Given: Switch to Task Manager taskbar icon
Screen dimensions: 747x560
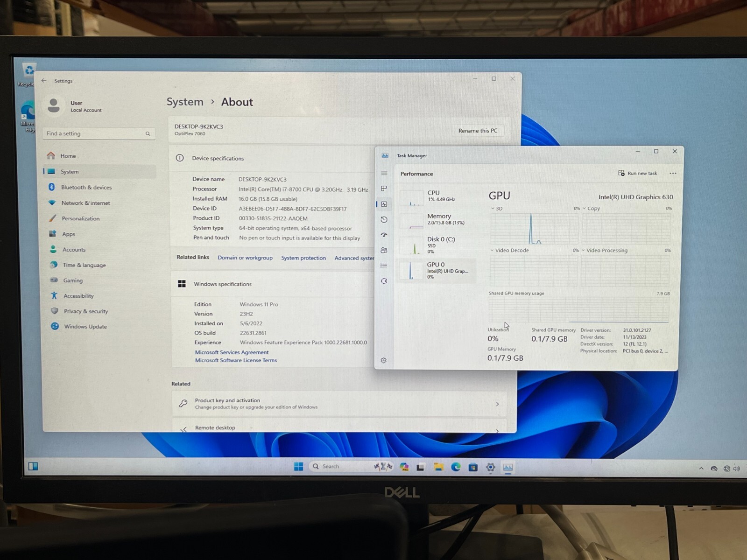Looking at the screenshot, I should pyautogui.click(x=508, y=467).
